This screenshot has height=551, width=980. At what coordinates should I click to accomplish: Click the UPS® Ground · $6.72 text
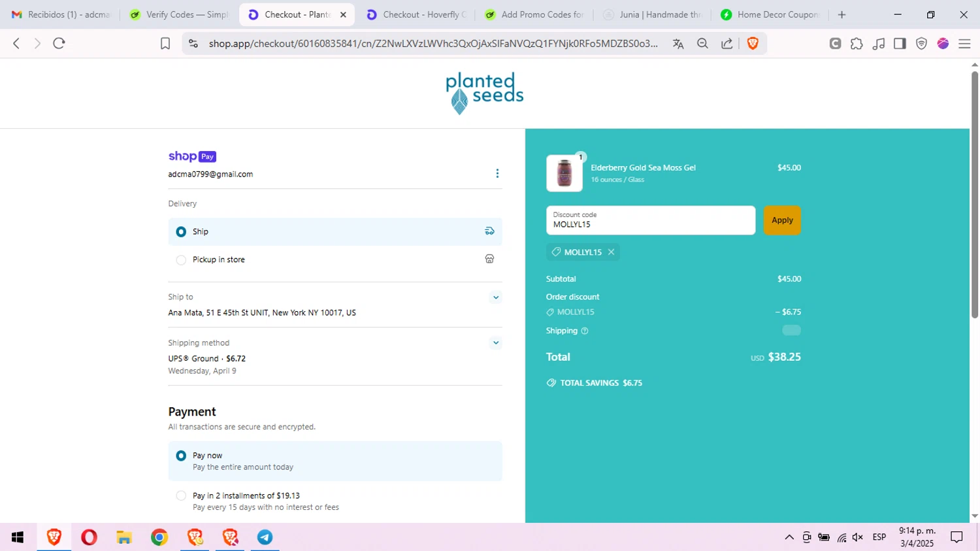(x=207, y=358)
